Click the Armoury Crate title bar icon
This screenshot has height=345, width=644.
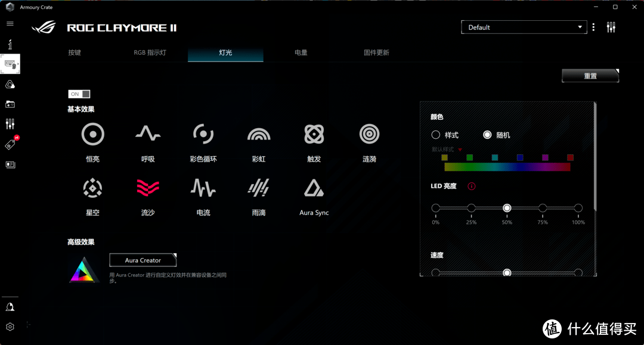coord(10,7)
